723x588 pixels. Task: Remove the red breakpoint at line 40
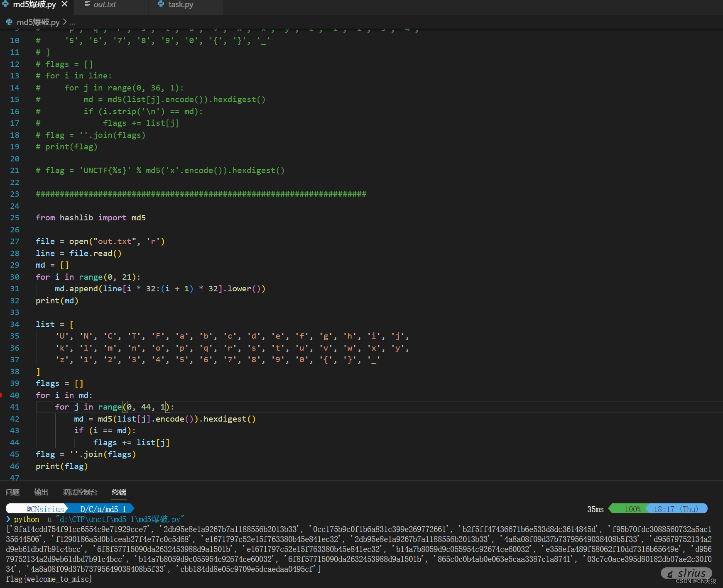(x=1, y=395)
